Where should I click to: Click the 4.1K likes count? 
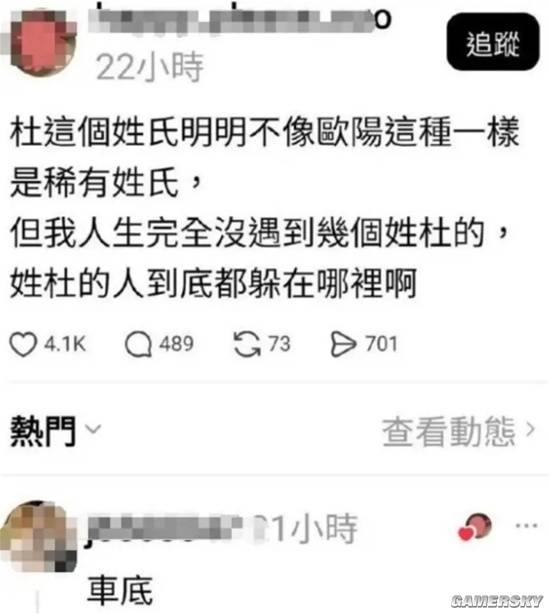[x=65, y=344]
